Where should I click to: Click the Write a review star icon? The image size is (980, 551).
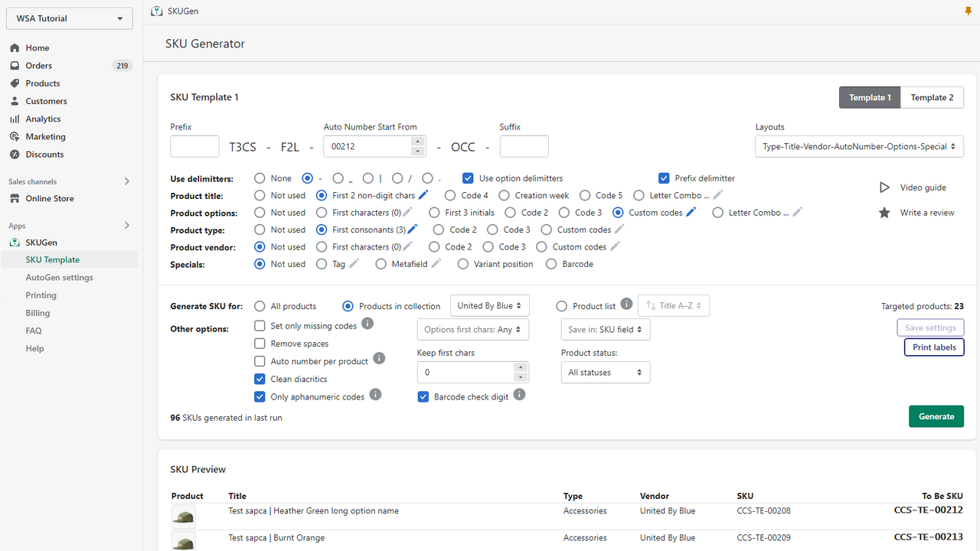[x=884, y=213]
